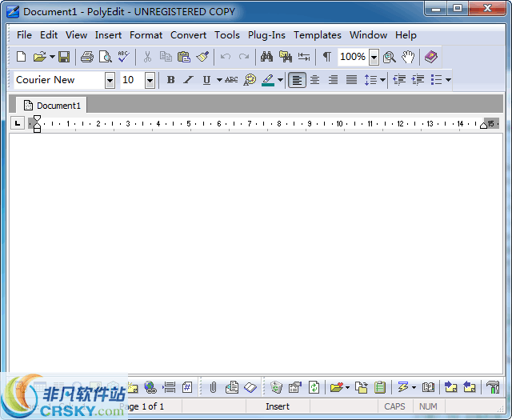Toggle strikethrough ABC formatting
Viewport: 512px width, 420px height.
tap(231, 80)
